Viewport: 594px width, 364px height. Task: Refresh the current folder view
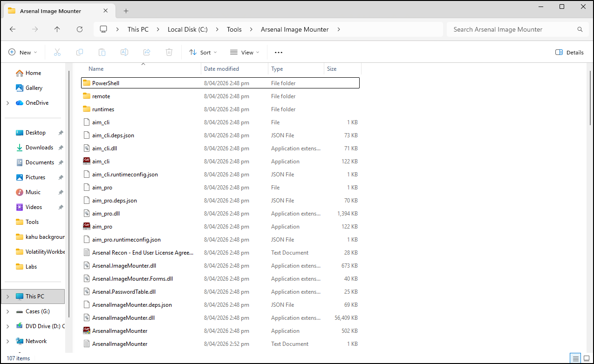pyautogui.click(x=80, y=29)
